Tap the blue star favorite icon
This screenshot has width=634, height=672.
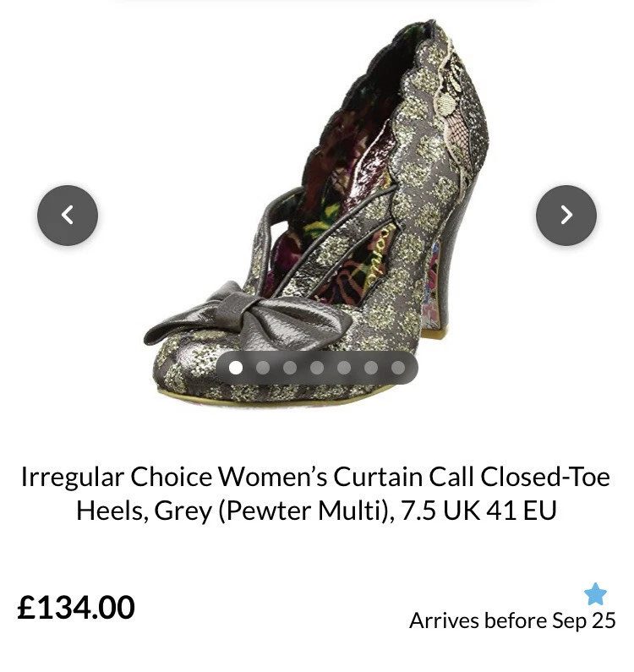tap(595, 594)
